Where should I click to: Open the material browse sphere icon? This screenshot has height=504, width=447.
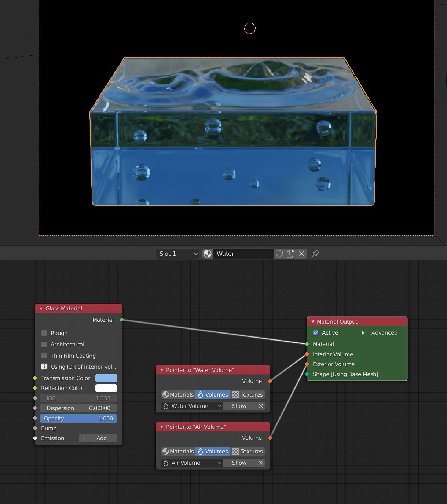208,254
